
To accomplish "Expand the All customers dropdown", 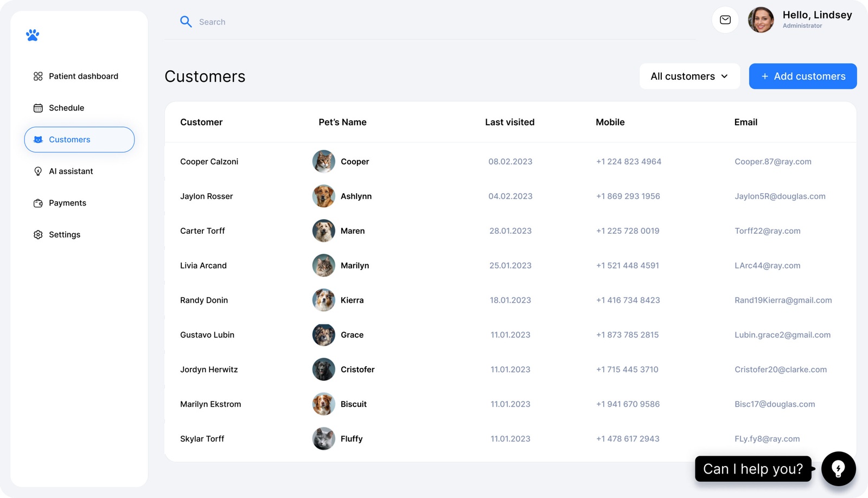I will pos(689,76).
